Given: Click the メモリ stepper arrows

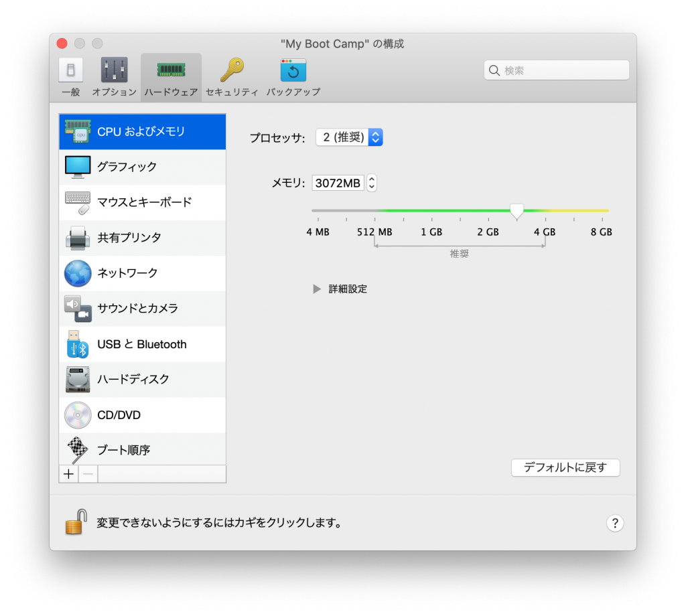Looking at the screenshot, I should pos(371,183).
